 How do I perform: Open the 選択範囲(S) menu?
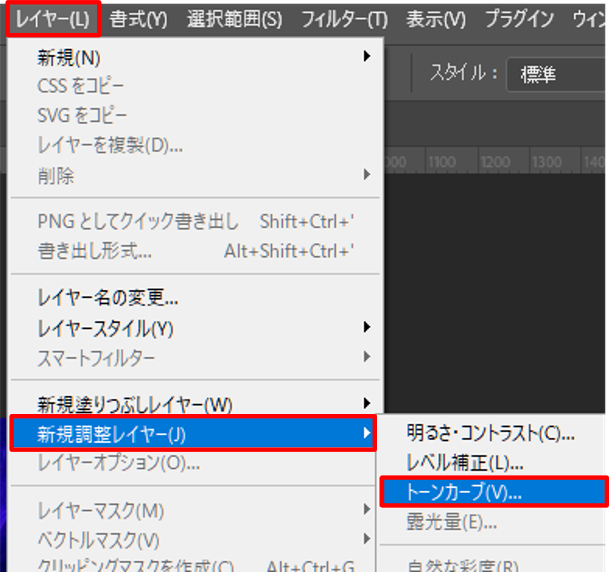[x=235, y=19]
